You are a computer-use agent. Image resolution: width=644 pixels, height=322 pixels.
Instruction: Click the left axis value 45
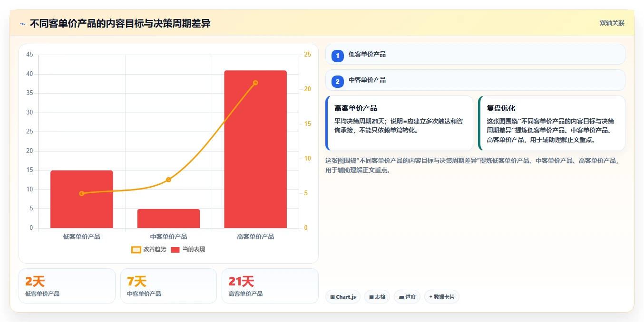pos(29,55)
